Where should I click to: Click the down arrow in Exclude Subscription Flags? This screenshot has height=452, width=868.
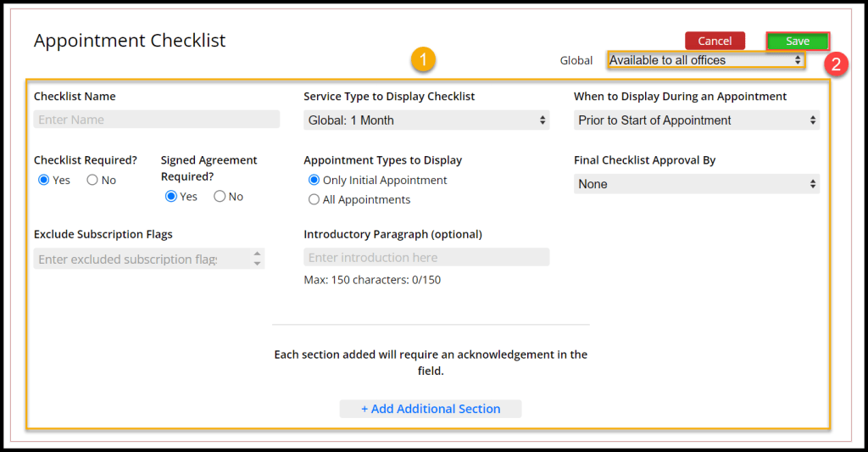(257, 264)
